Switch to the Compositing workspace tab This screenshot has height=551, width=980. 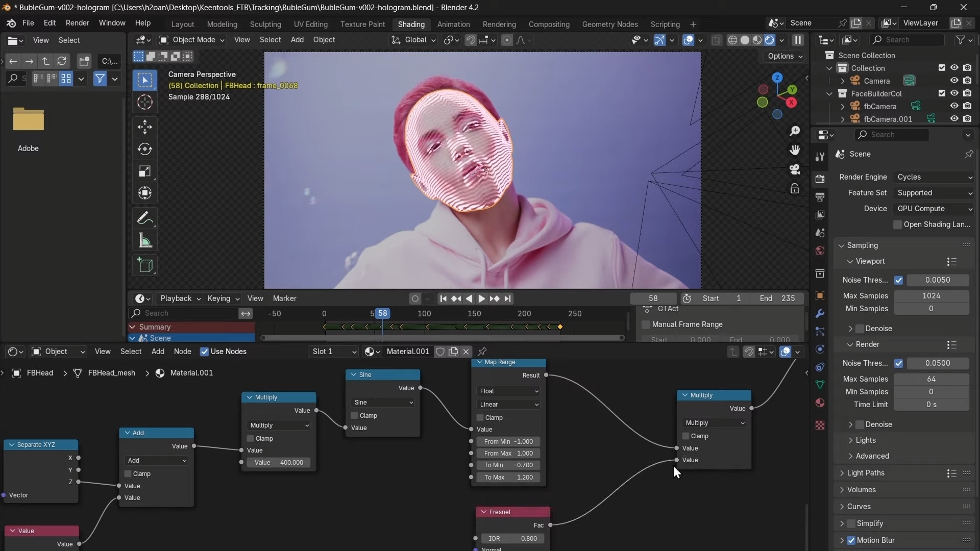point(549,24)
